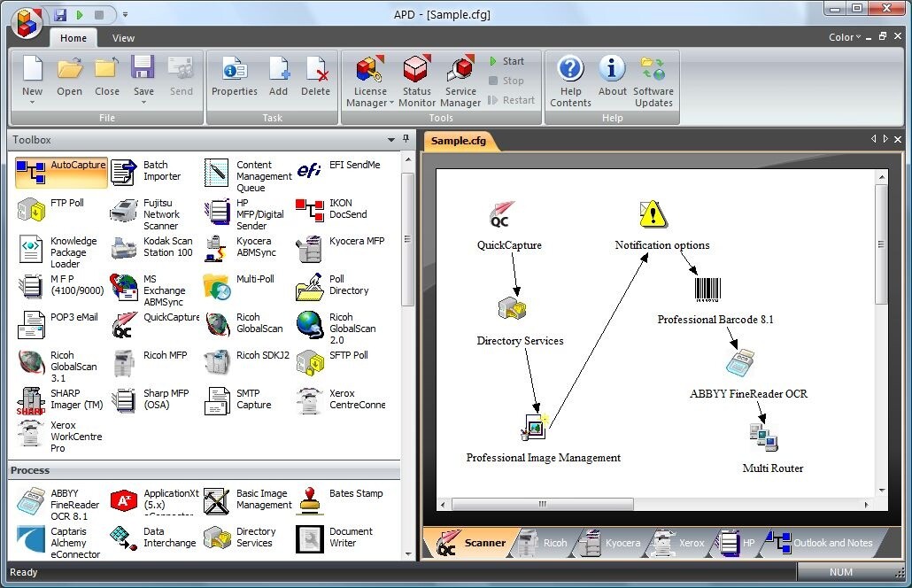Select ABBYY FineReader OCR 8.1 process
The image size is (912, 588).
58,504
